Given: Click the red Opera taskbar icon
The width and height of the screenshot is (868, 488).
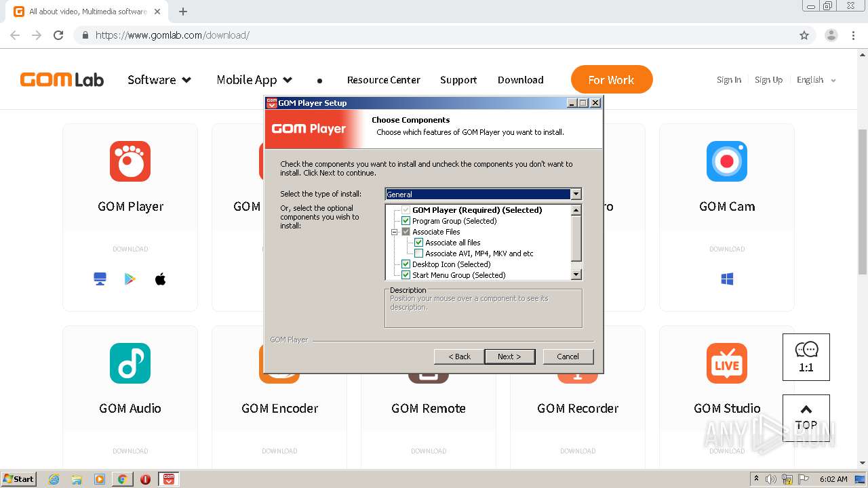Looking at the screenshot, I should (x=145, y=479).
